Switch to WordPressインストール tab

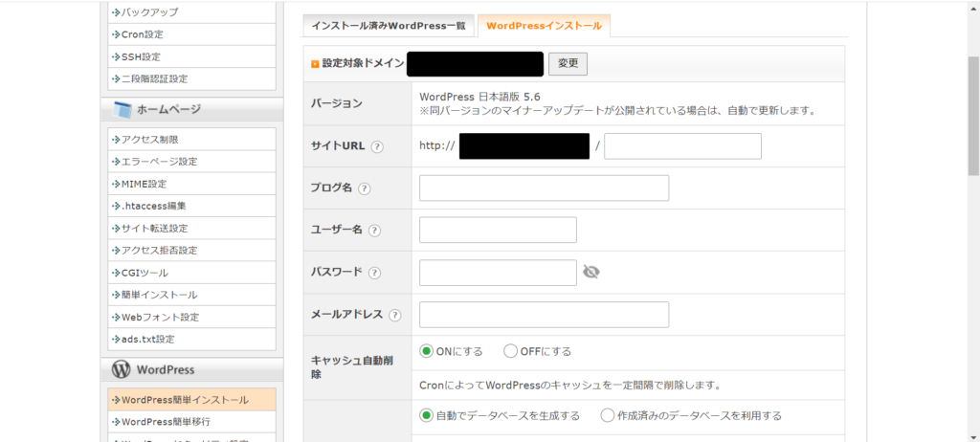click(544, 26)
